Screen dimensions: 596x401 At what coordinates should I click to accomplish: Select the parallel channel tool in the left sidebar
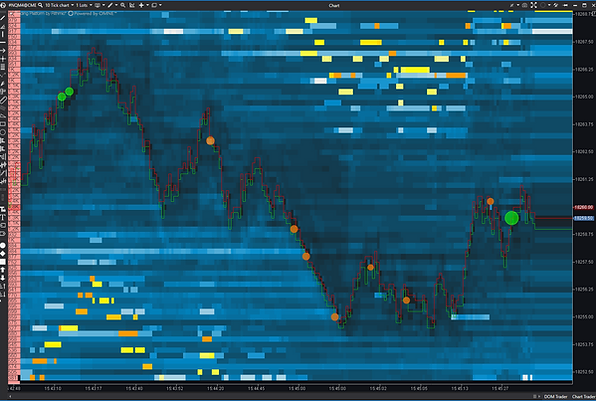click(x=3, y=100)
